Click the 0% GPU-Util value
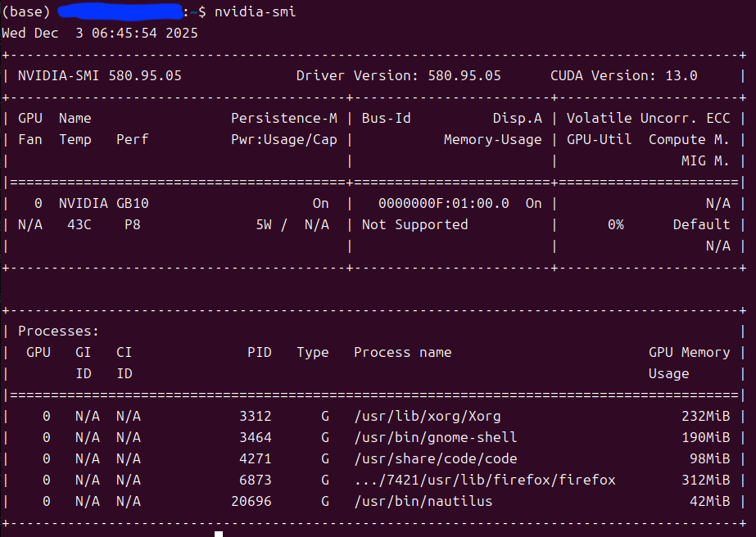This screenshot has width=756, height=537. 615,224
